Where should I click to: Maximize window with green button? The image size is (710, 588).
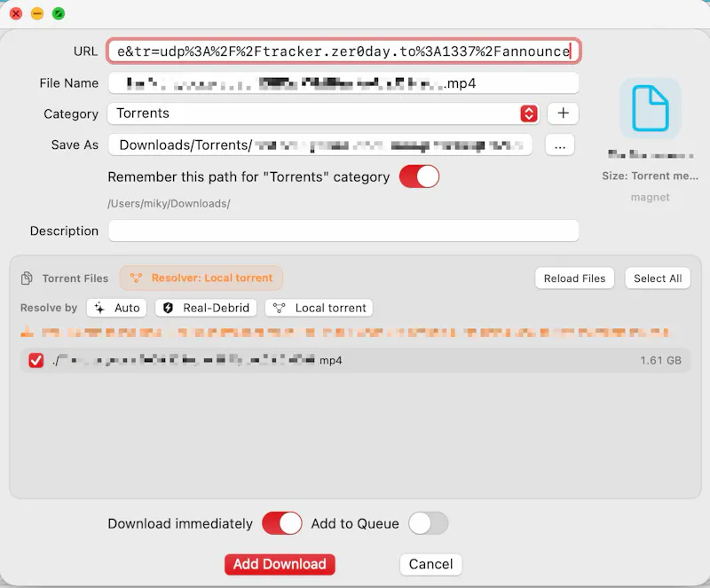[x=59, y=13]
